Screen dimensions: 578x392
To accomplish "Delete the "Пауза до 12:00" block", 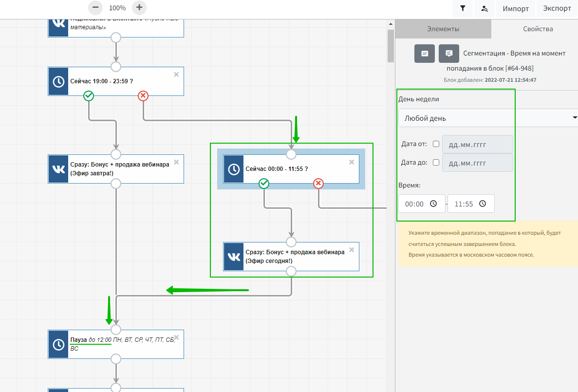I will (176, 337).
